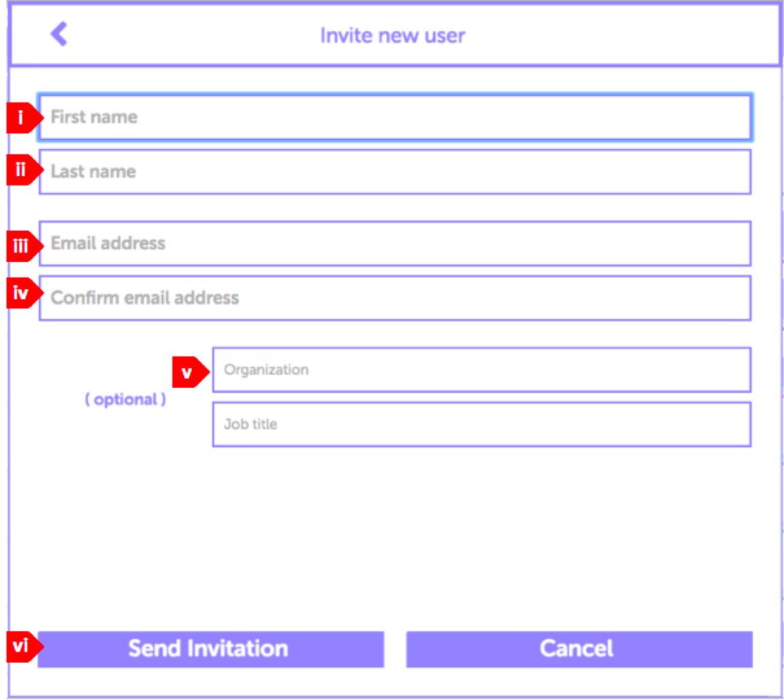Click marker iii near Email address

coord(19,246)
